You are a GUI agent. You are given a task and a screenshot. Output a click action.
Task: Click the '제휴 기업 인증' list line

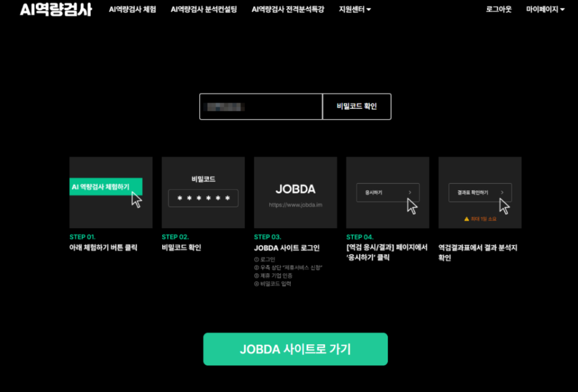point(273,276)
